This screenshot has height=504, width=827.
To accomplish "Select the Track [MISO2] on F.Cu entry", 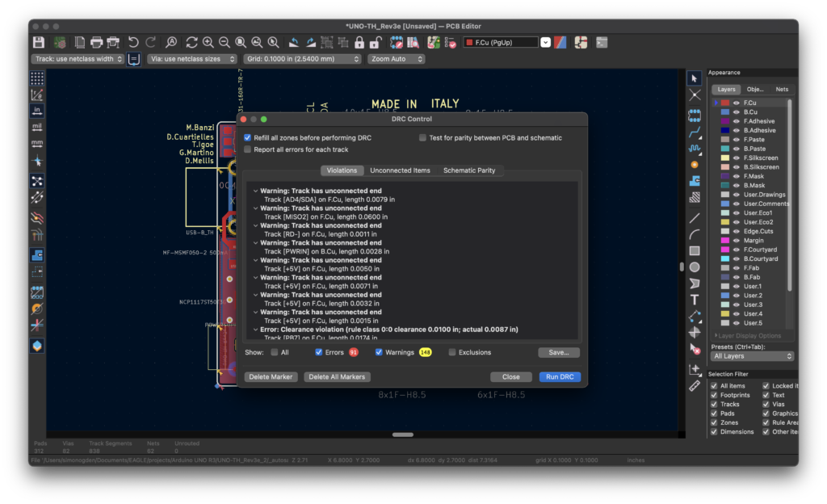I will click(x=325, y=216).
